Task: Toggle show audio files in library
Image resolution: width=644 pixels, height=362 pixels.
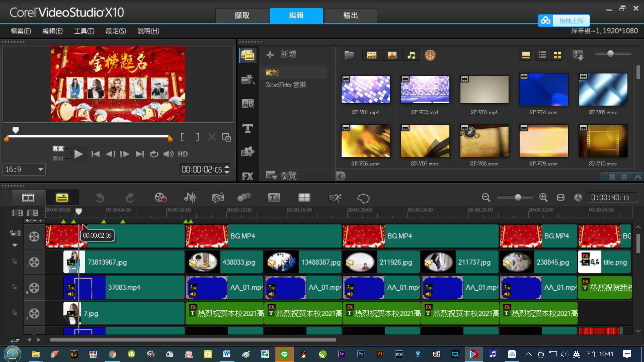Action: 412,55
